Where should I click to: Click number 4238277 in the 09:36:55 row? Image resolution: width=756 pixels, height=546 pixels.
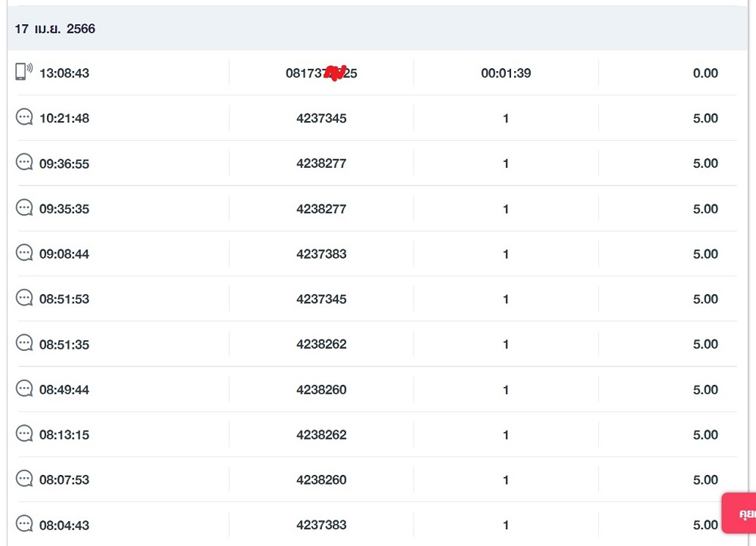(x=321, y=164)
